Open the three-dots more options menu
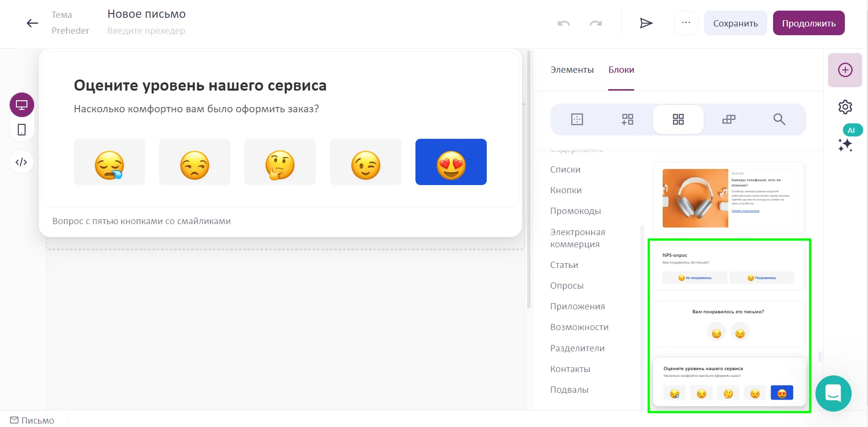This screenshot has height=427, width=868. (686, 23)
